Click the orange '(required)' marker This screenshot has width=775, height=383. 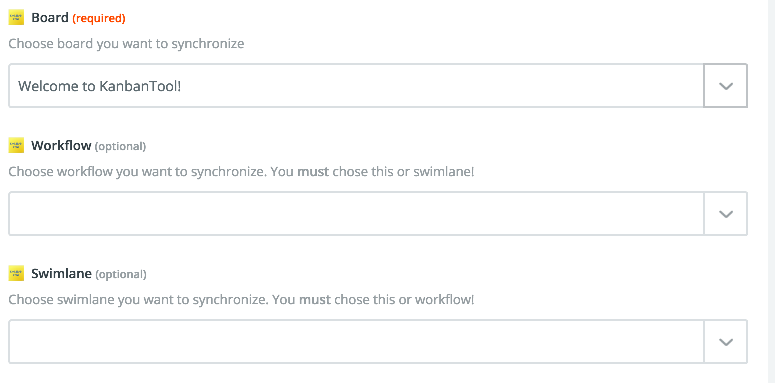click(99, 19)
